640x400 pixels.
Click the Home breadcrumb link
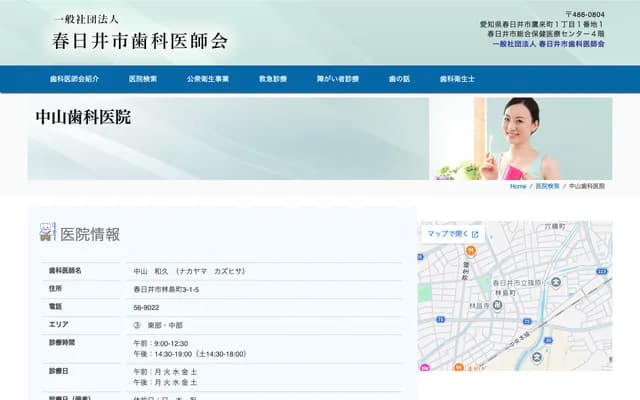pos(518,186)
